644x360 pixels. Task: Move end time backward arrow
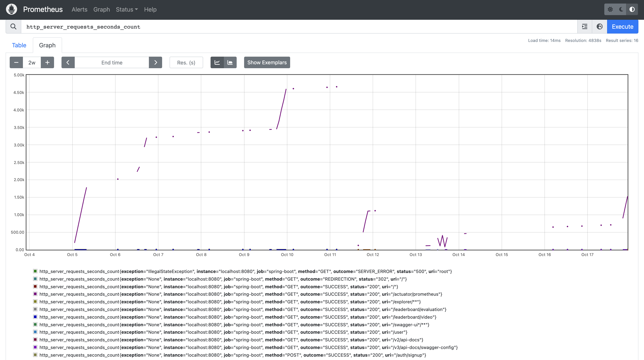68,62
